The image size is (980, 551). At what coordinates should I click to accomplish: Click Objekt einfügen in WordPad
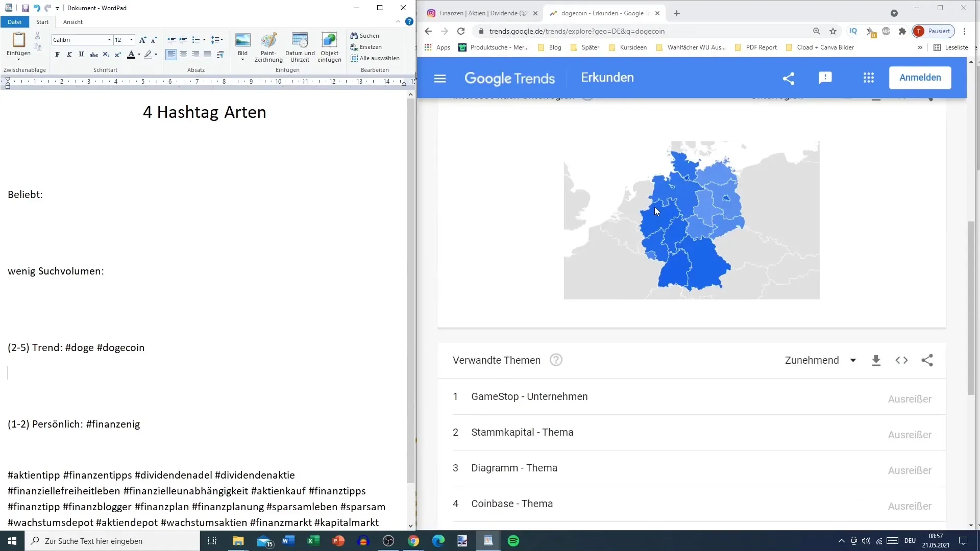pyautogui.click(x=329, y=47)
